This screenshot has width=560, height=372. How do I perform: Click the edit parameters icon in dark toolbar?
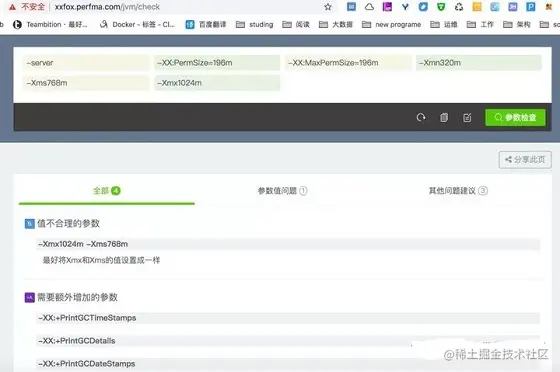(x=467, y=117)
